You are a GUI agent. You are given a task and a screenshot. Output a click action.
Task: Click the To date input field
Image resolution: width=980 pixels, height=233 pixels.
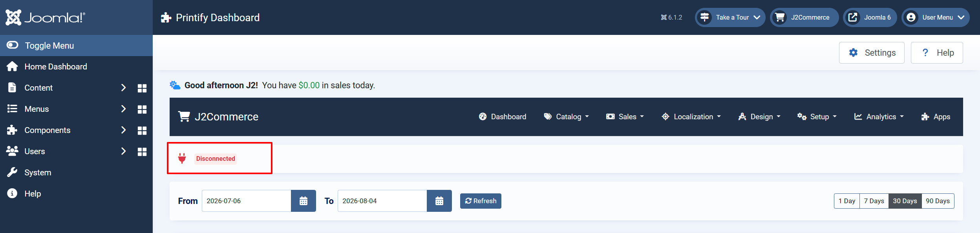(382, 201)
